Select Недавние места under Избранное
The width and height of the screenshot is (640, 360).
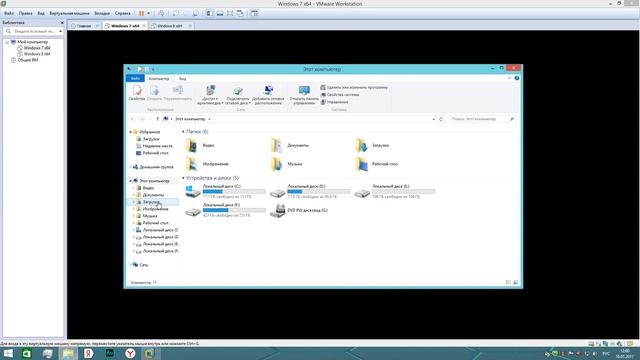154,146
